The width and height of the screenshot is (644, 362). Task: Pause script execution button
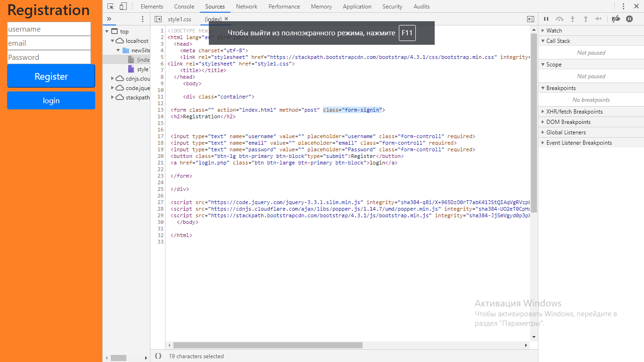coord(546,19)
